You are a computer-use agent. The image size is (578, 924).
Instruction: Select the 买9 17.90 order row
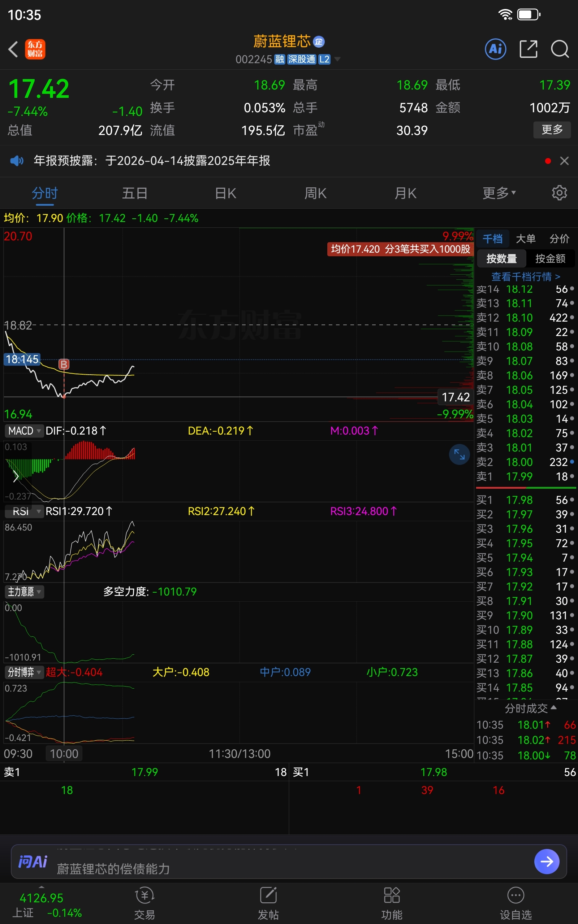pyautogui.click(x=526, y=615)
